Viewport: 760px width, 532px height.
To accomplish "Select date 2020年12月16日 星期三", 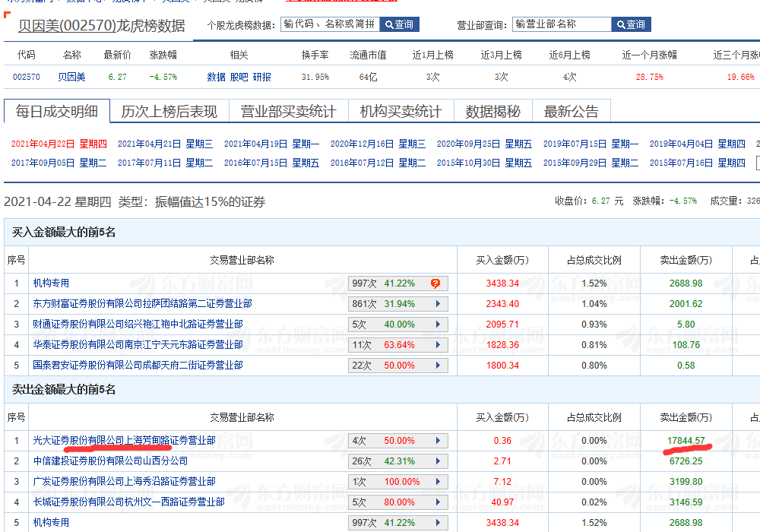I will (x=378, y=144).
